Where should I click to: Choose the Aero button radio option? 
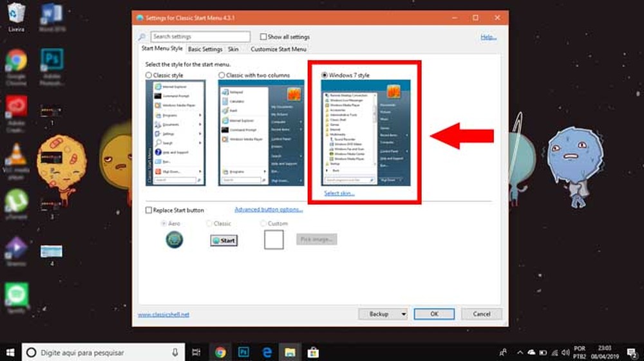pyautogui.click(x=164, y=223)
